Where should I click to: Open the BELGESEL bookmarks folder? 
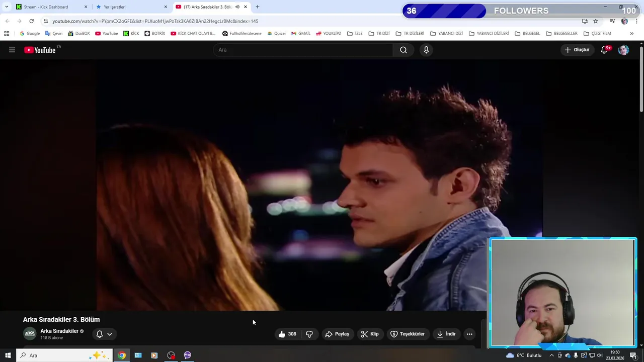coord(527,33)
